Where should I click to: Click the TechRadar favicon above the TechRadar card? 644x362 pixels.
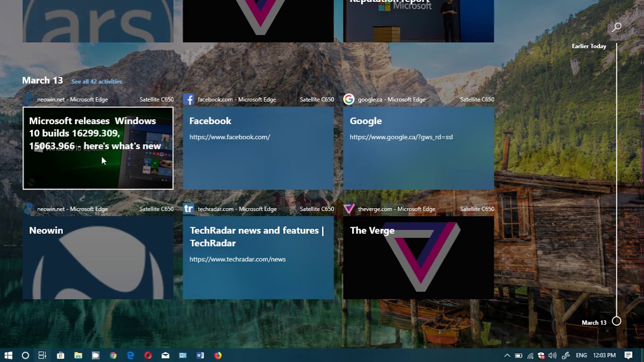189,209
